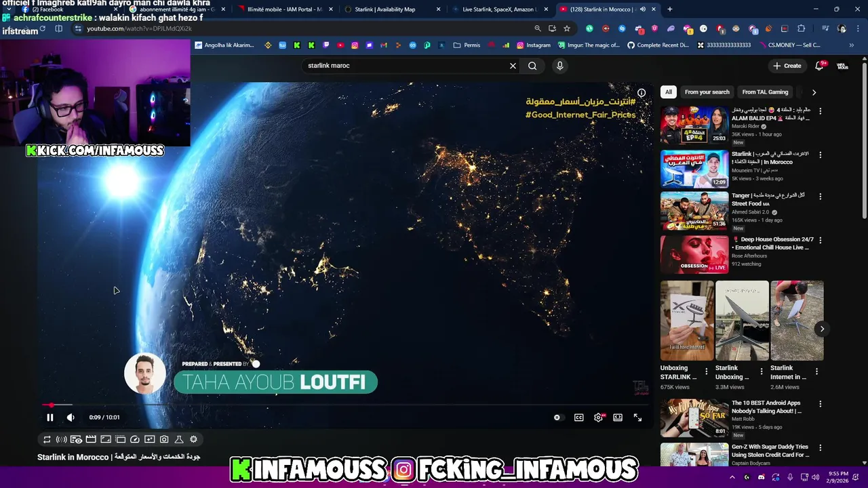The image size is (868, 488).
Task: Open 'The 10 BEST Android Apps' video title
Action: click(x=766, y=407)
